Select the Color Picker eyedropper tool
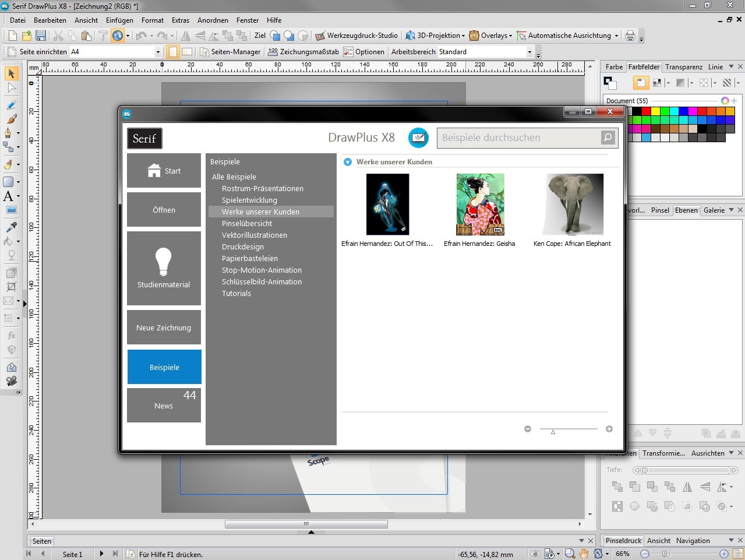The image size is (745, 560). (x=11, y=227)
